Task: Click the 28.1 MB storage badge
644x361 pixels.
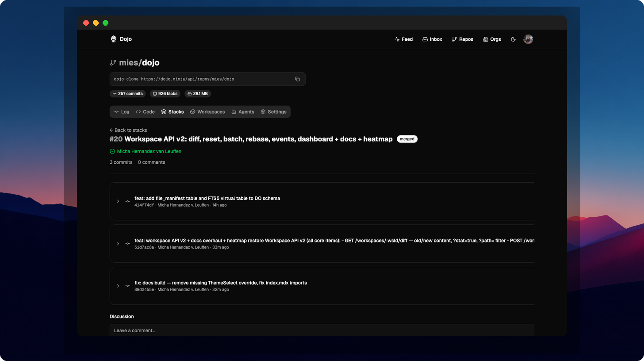Action: [x=197, y=93]
